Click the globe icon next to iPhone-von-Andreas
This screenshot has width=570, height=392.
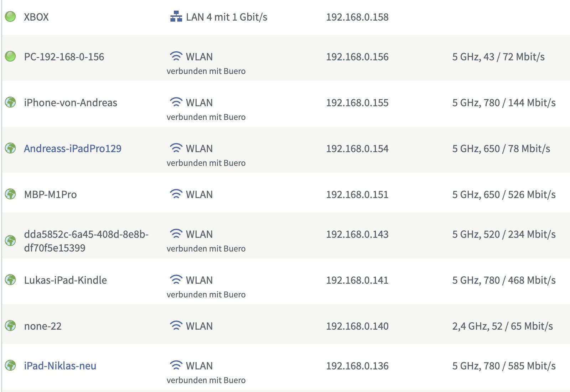(10, 102)
